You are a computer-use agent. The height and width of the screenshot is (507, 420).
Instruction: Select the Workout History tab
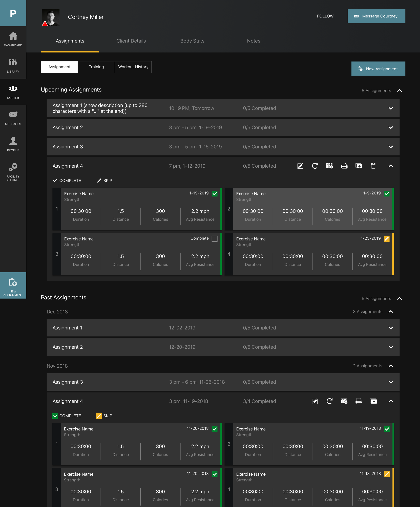point(133,67)
